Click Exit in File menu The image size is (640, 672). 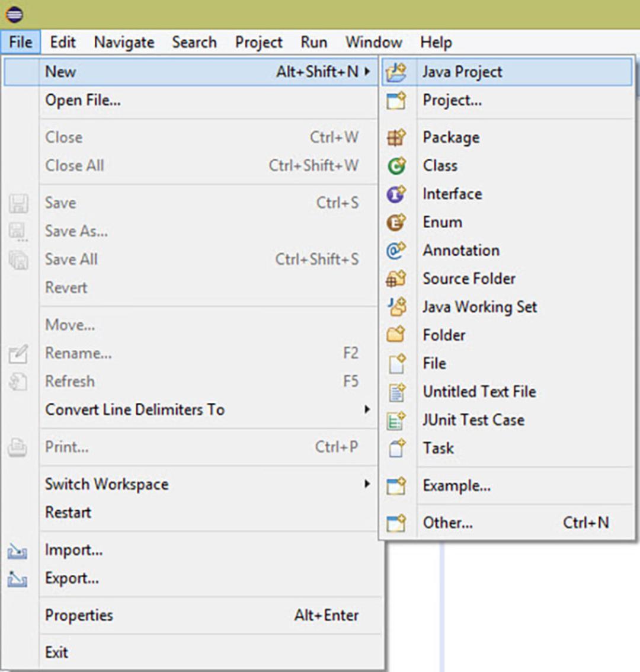(x=56, y=652)
